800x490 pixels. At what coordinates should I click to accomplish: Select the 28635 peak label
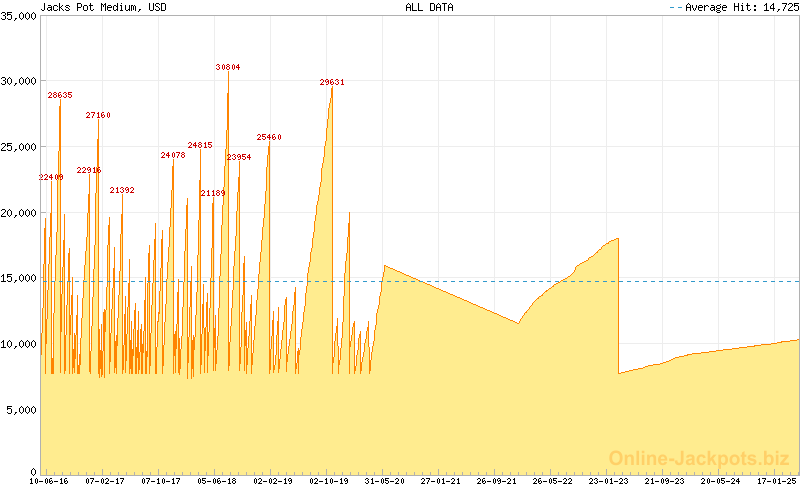click(60, 95)
